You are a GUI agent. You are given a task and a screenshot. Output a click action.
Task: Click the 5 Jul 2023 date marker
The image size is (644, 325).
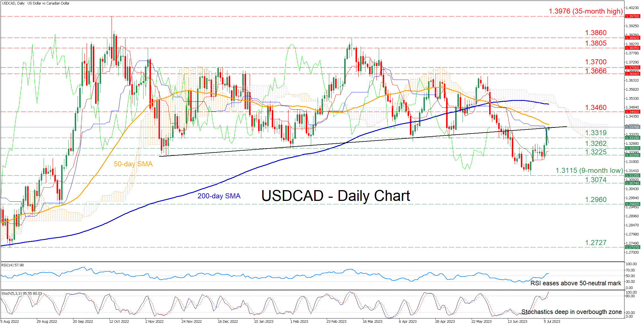pyautogui.click(x=552, y=321)
